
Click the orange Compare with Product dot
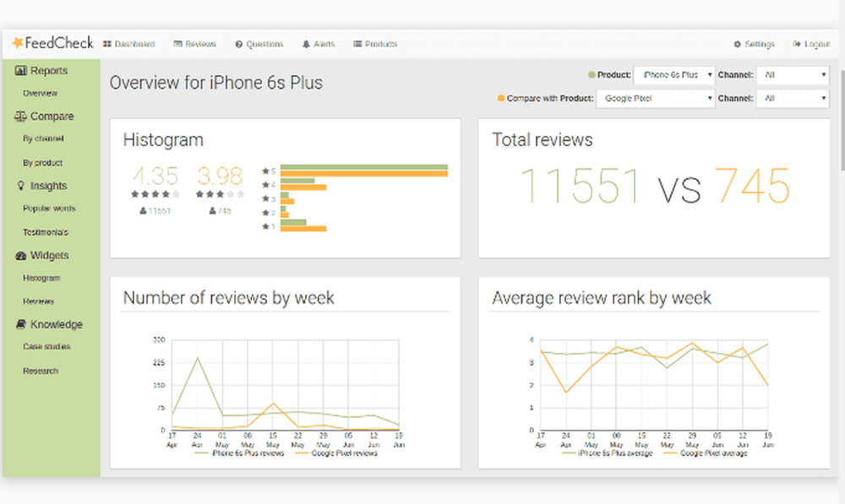click(501, 99)
